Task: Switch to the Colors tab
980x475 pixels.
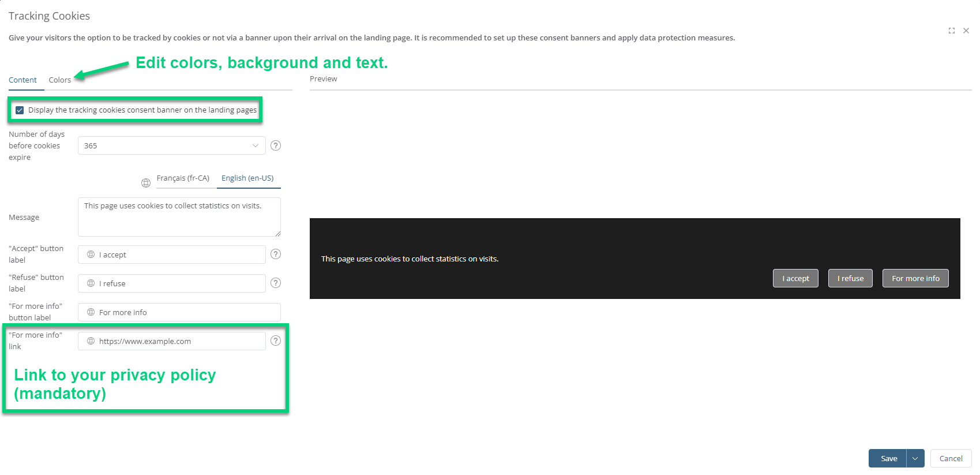Action: [x=60, y=80]
